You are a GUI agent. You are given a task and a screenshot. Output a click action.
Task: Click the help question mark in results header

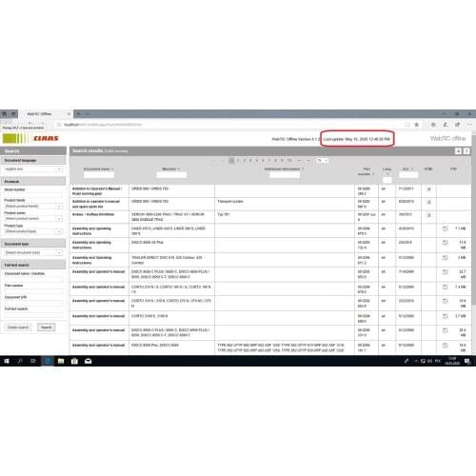click(466, 151)
